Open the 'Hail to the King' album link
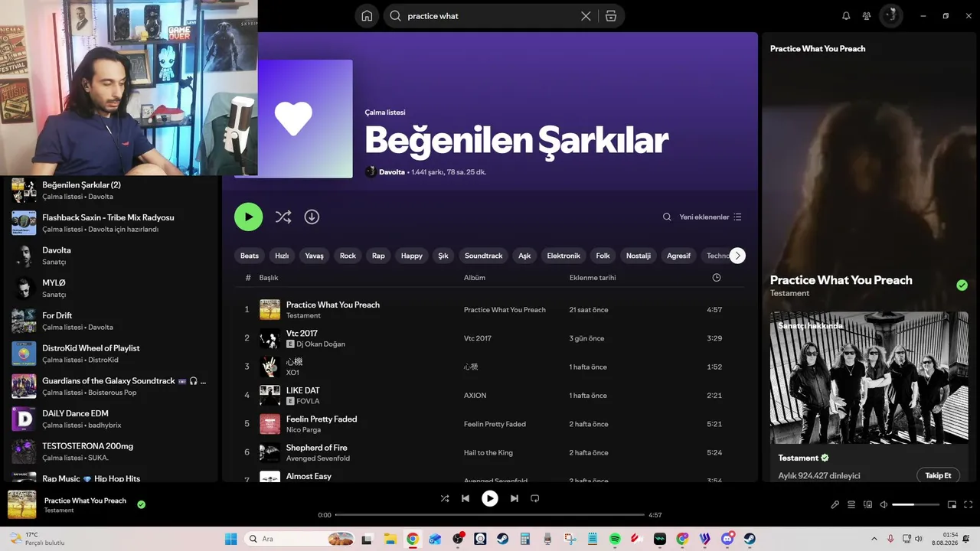Viewport: 980px width, 551px height. point(488,453)
